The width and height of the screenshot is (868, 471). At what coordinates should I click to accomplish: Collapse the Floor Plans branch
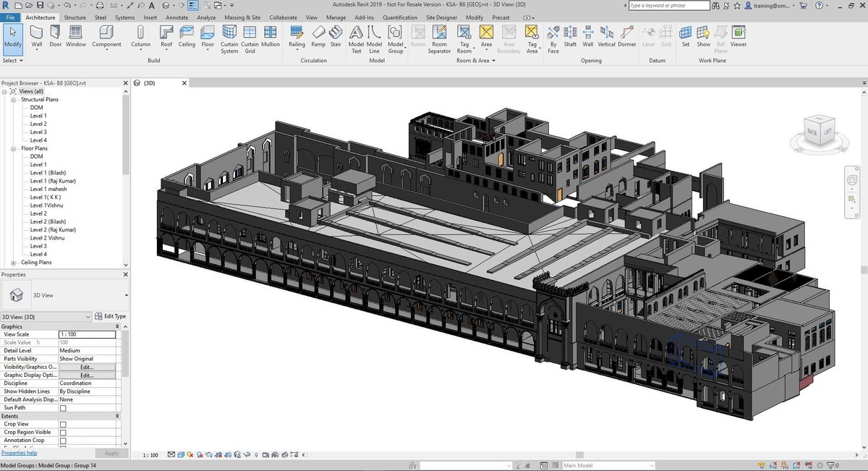[x=13, y=148]
